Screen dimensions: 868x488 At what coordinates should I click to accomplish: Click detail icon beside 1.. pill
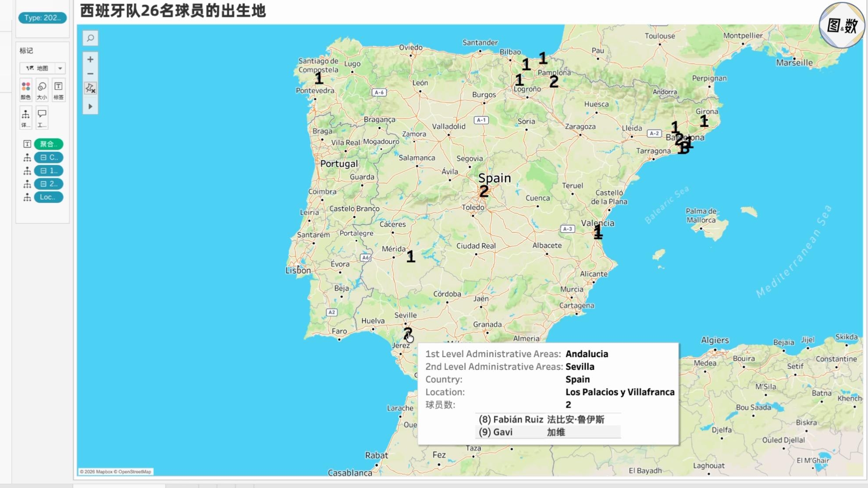click(x=27, y=170)
